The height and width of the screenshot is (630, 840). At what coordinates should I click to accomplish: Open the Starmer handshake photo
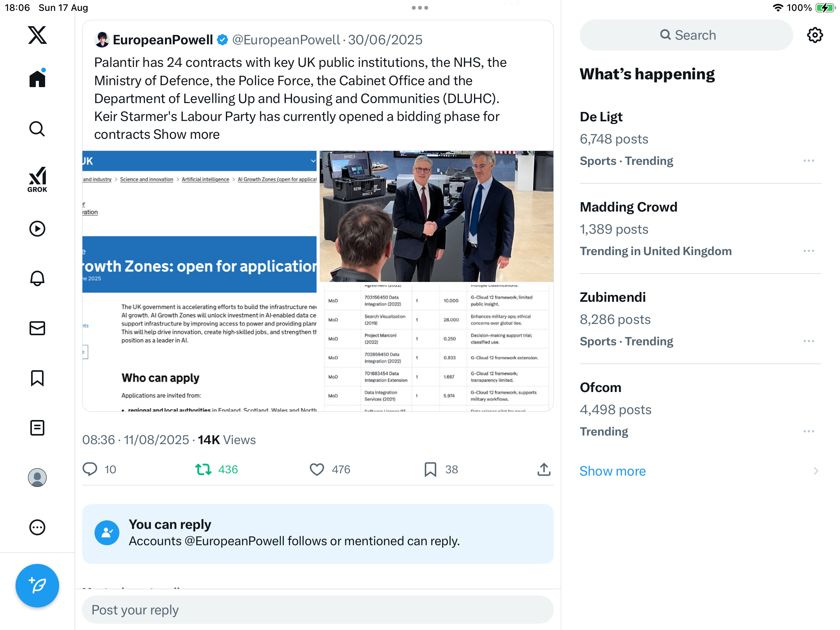436,216
